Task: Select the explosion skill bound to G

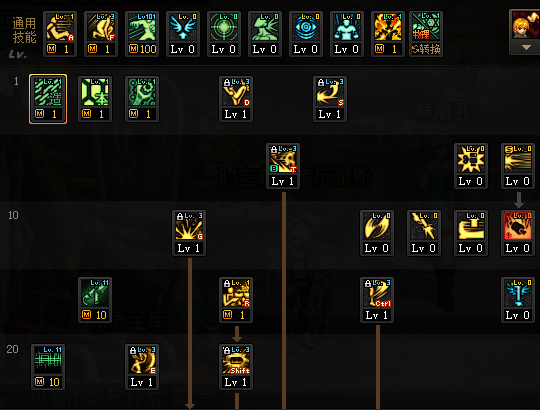Action: (189, 233)
